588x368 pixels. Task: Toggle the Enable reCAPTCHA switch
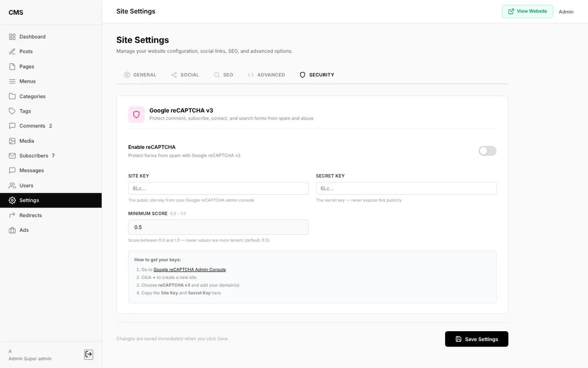[487, 151]
